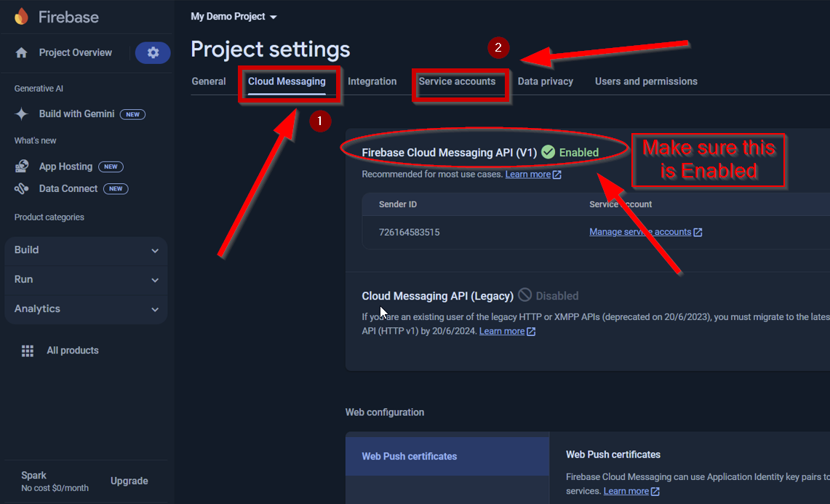Select Web Push certificates in the list

click(410, 457)
